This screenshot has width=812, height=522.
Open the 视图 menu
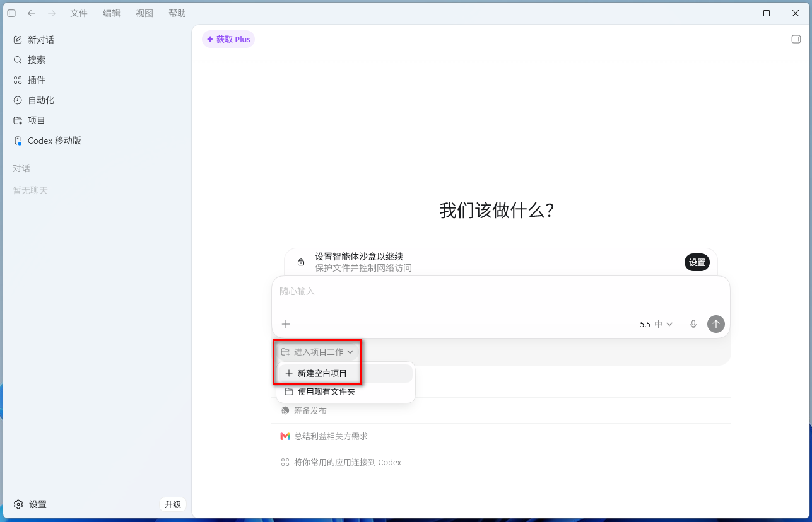(144, 13)
